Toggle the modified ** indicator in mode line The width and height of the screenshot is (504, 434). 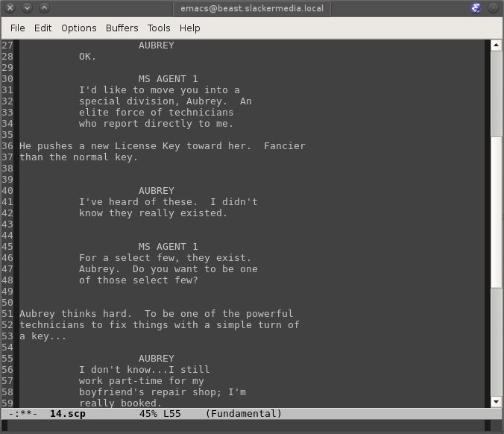(x=28, y=413)
